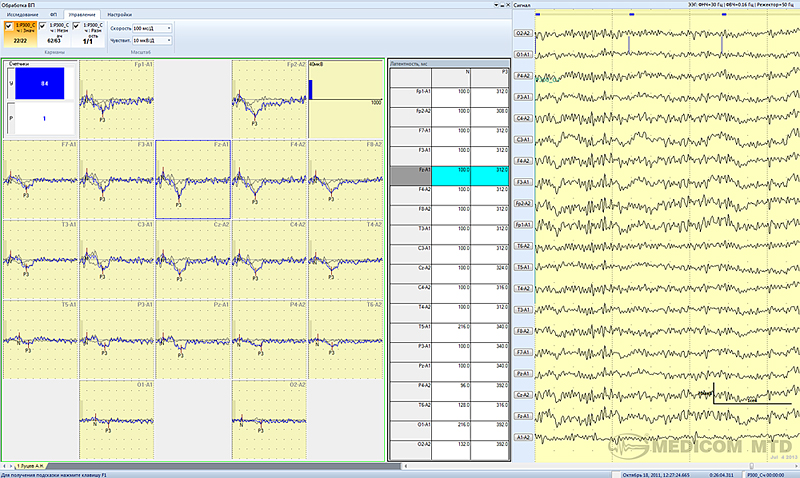Select the T4-A2 evoked potential plot
The width and height of the screenshot is (800, 478).
tap(346, 260)
